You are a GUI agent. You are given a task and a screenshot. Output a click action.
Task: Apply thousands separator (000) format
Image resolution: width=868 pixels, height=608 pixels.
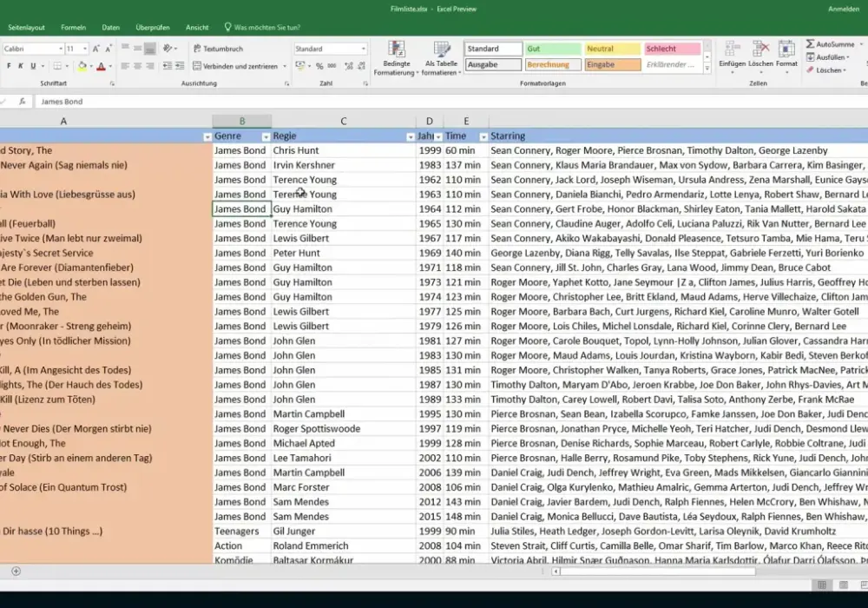pyautogui.click(x=332, y=66)
